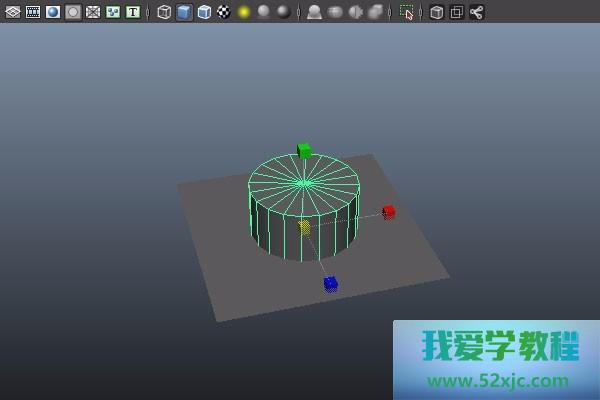This screenshot has height=400, width=600.
Task: Click the yellow center scale handle
Action: click(305, 227)
